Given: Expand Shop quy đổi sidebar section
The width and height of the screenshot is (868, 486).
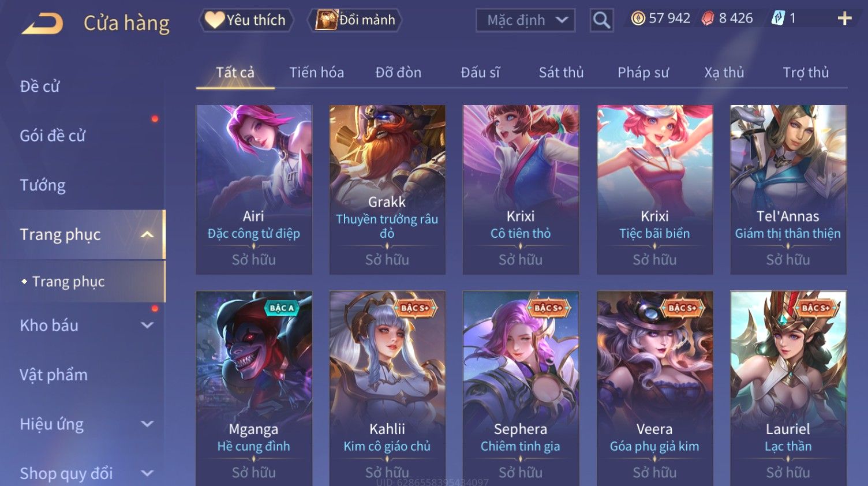Looking at the screenshot, I should point(147,473).
